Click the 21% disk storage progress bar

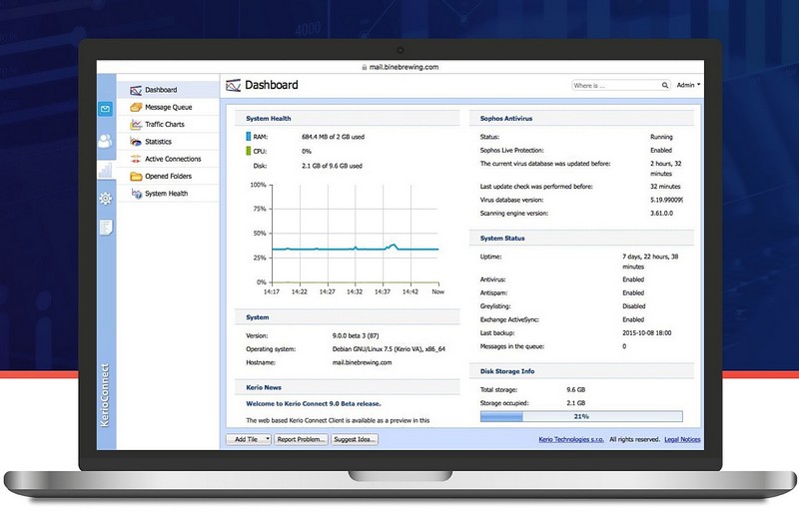tap(581, 416)
